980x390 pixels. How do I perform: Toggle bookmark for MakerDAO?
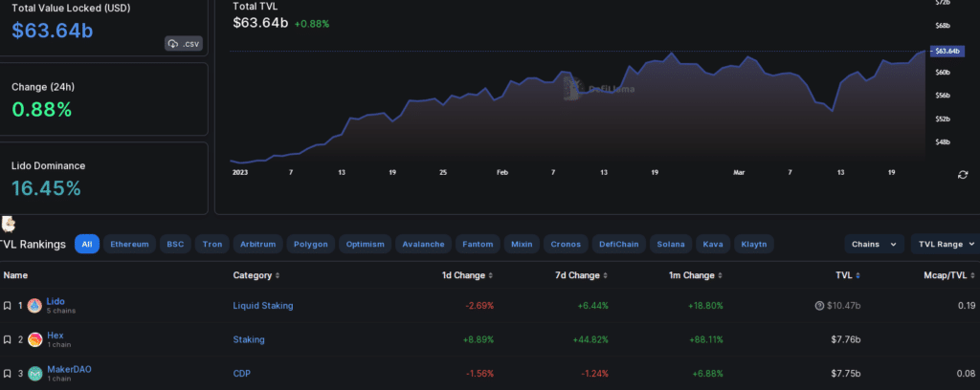coord(8,373)
